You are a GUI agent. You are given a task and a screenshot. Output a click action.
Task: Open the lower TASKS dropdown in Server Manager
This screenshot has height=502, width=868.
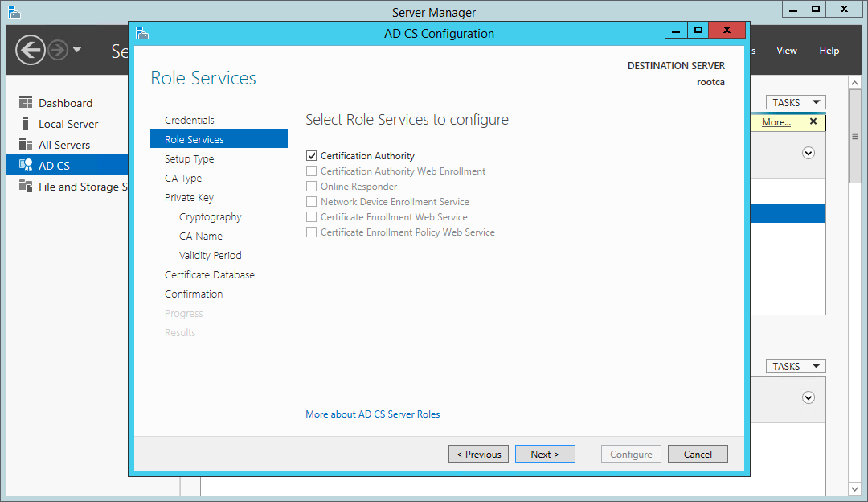click(x=796, y=366)
